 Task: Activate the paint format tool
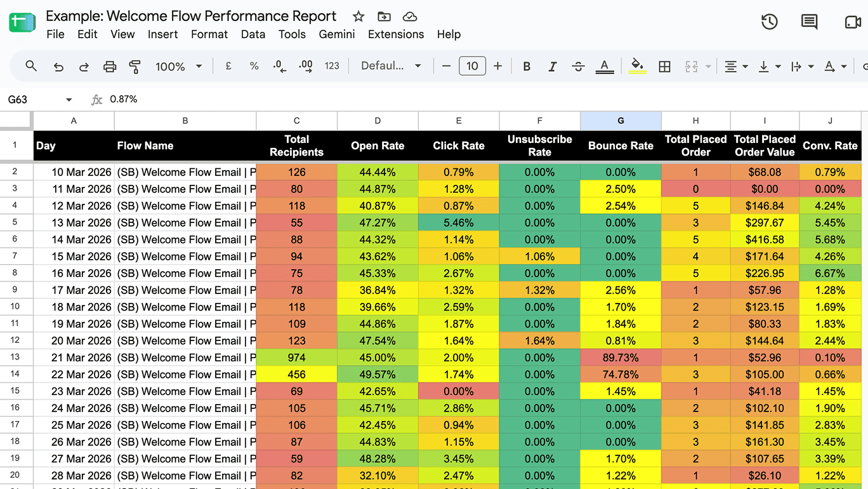point(135,66)
